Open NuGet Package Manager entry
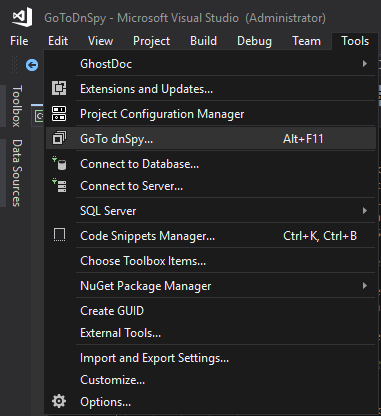Screen dimensions: 381x416 [211, 286]
